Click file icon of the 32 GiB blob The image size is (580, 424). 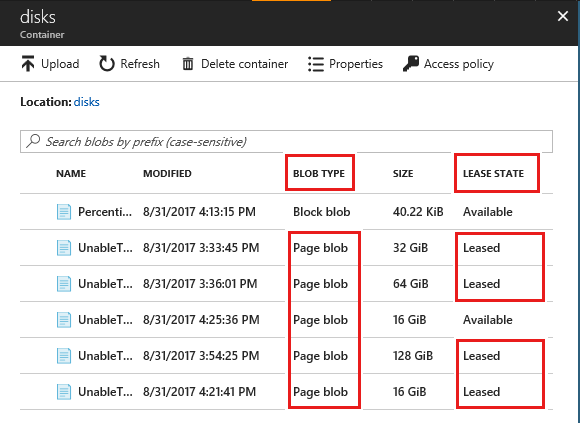click(x=64, y=248)
